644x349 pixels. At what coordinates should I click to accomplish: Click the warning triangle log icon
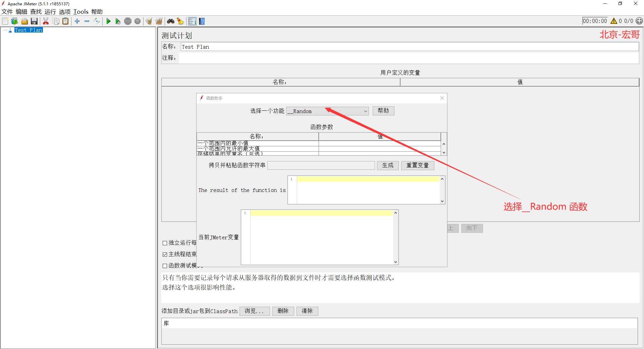[x=614, y=21]
